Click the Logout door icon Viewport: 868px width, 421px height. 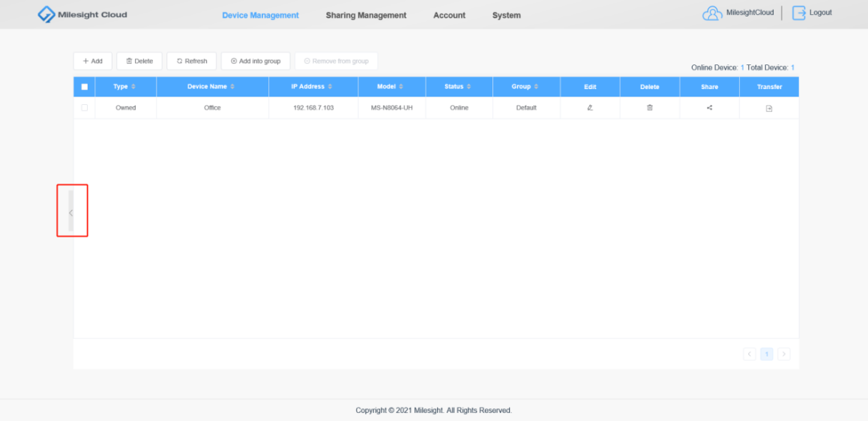[x=798, y=13]
